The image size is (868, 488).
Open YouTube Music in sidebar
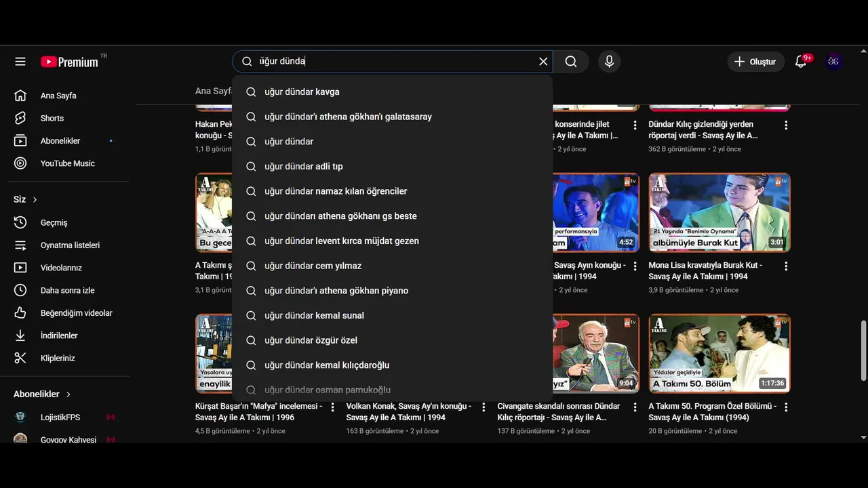[68, 163]
